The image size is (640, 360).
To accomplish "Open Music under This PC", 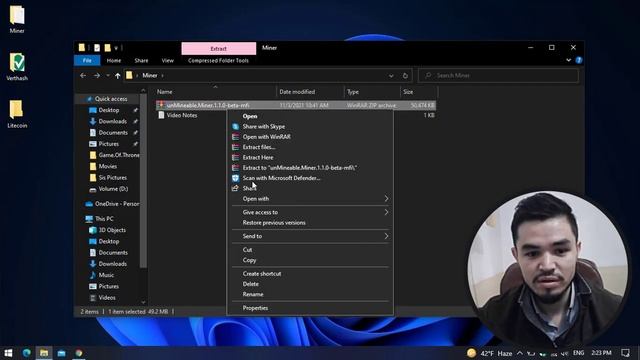I will point(106,275).
